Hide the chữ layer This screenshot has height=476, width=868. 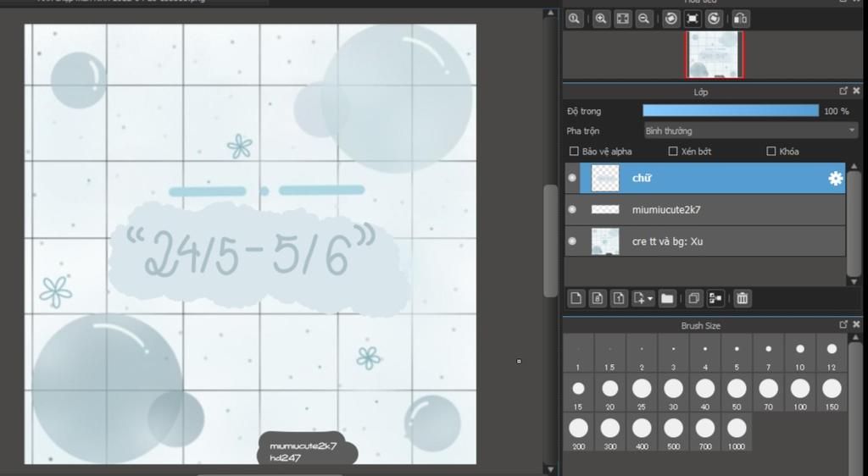[x=572, y=178]
